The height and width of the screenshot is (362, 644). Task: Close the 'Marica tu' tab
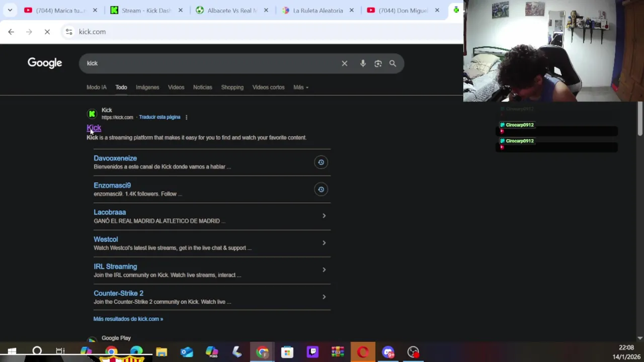[95, 10]
